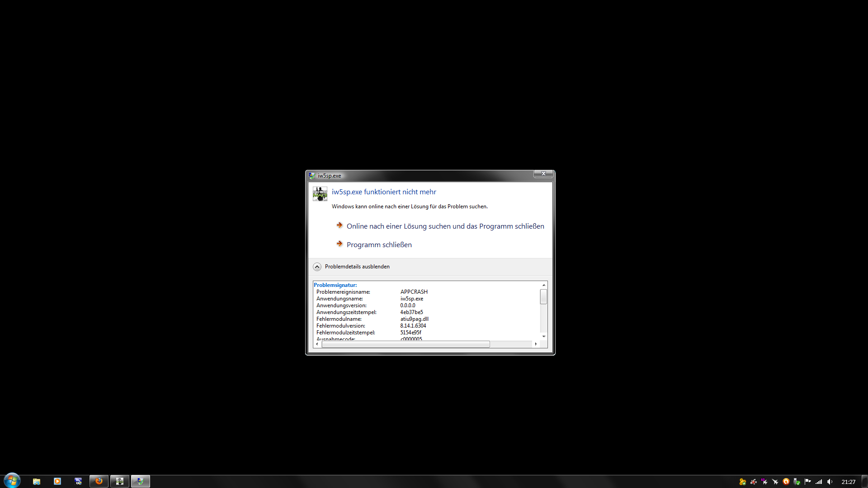Switch to Modern Warfare 3 game taskbar button
The height and width of the screenshot is (488, 868).
point(120,481)
